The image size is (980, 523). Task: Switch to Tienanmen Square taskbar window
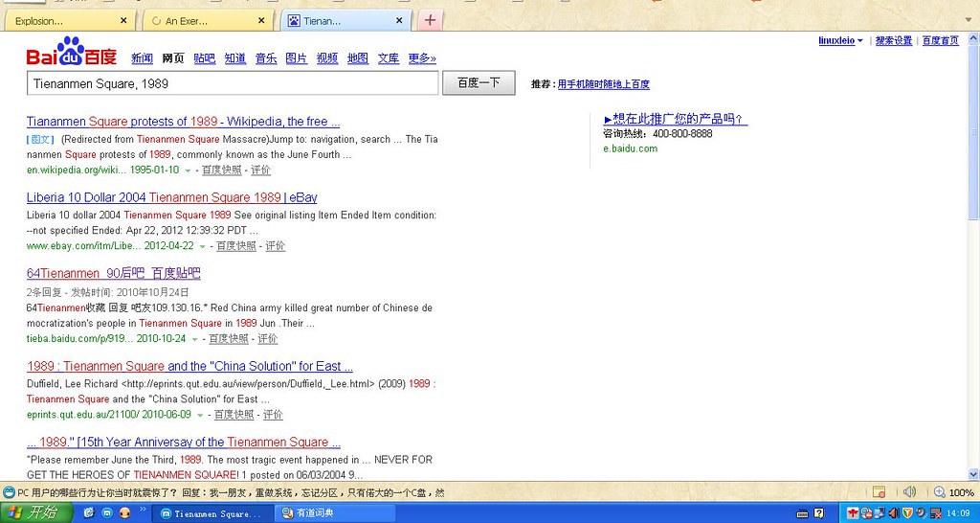coord(213,513)
